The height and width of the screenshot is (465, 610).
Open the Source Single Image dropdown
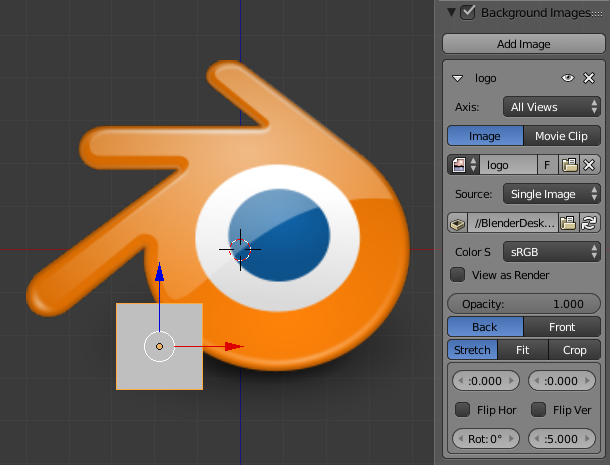pos(552,194)
